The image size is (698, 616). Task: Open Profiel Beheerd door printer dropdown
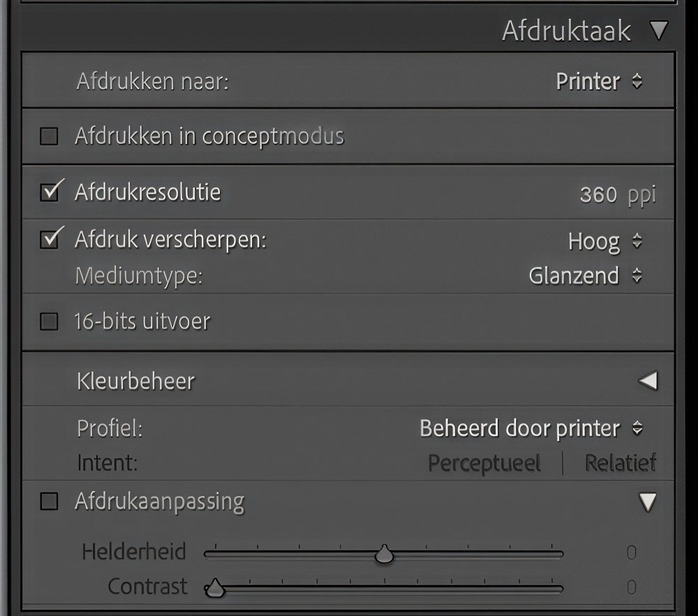(530, 428)
